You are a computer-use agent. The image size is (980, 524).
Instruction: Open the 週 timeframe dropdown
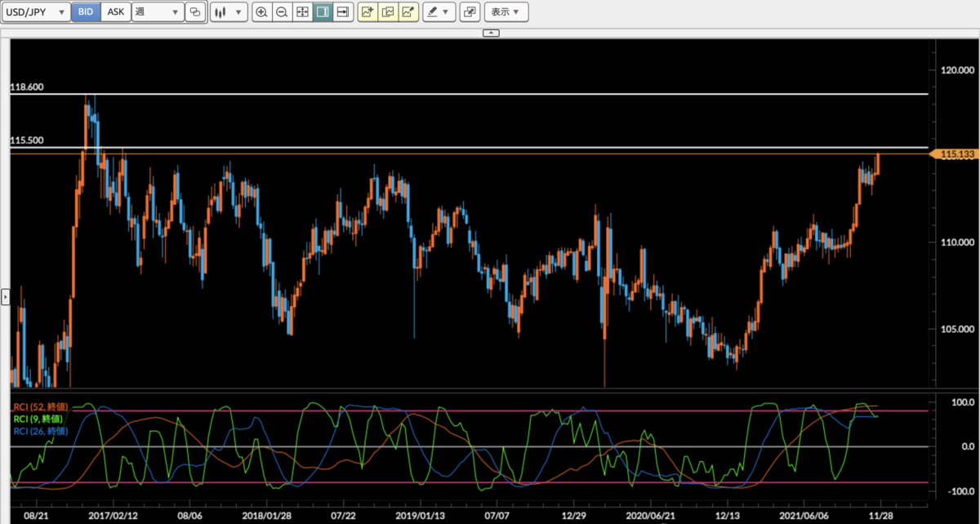pos(158,12)
